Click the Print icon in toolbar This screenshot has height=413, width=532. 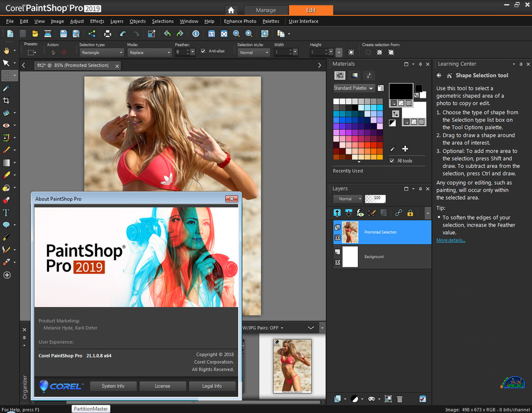tap(107, 34)
